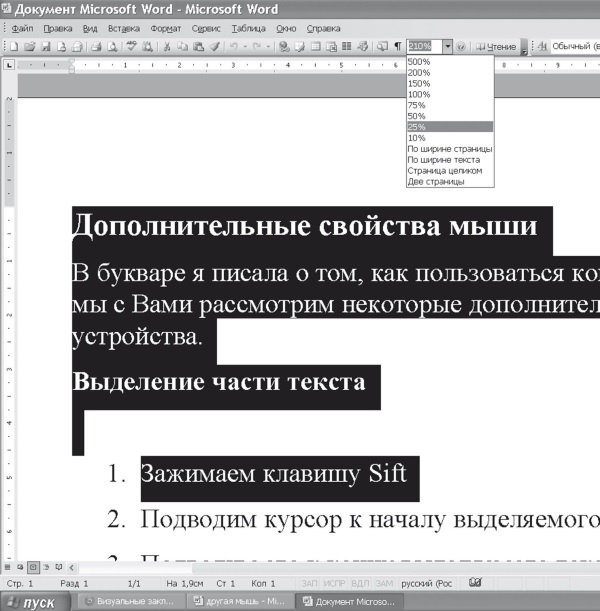Print the document using the printer icon
Image resolution: width=600 pixels, height=611 pixels.
coord(96,47)
